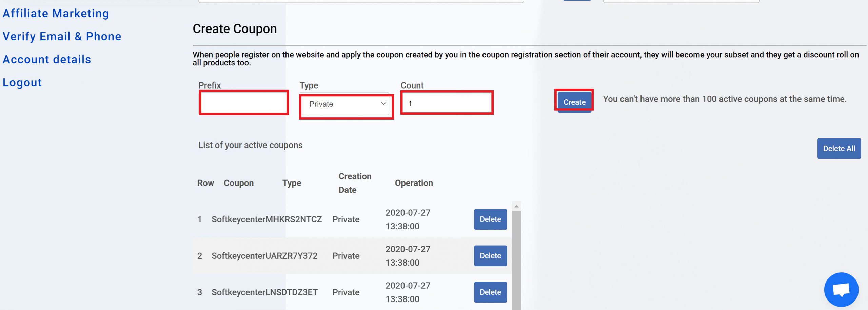
Task: Click the 100 active coupons limit notice
Action: coord(725,99)
